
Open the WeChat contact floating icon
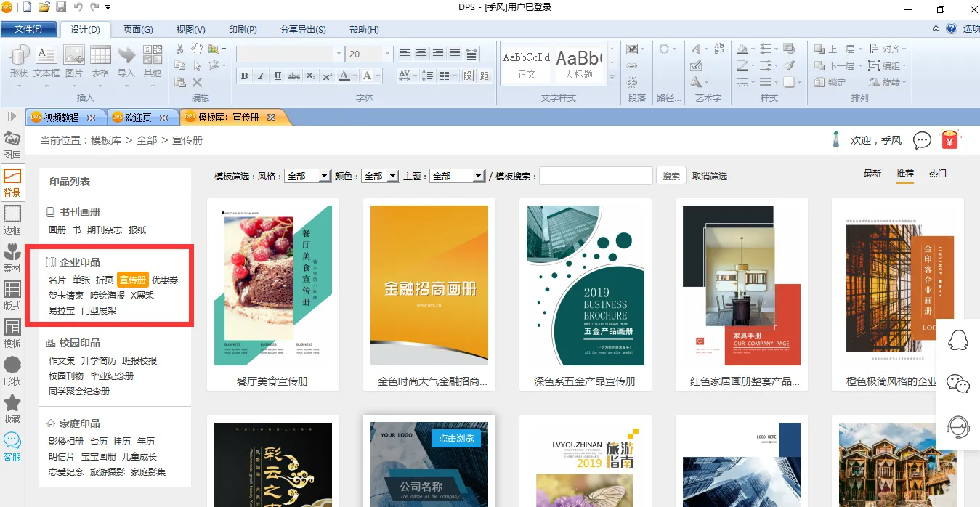click(x=958, y=383)
